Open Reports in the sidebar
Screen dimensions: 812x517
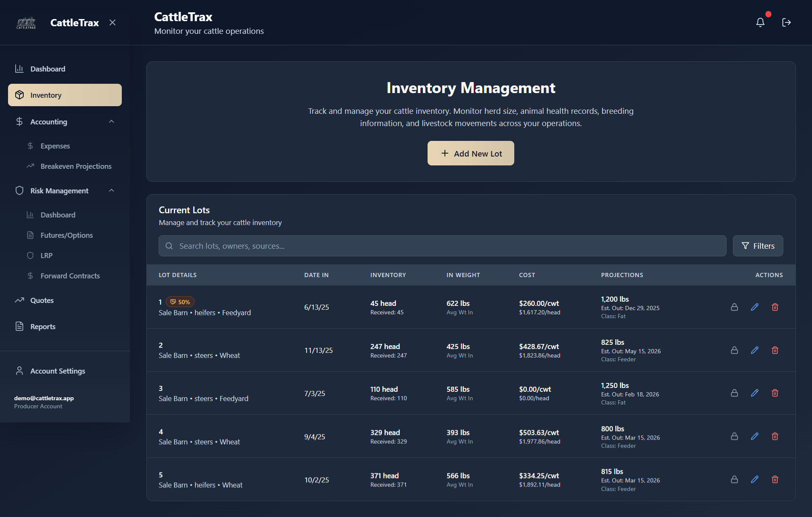tap(65, 327)
